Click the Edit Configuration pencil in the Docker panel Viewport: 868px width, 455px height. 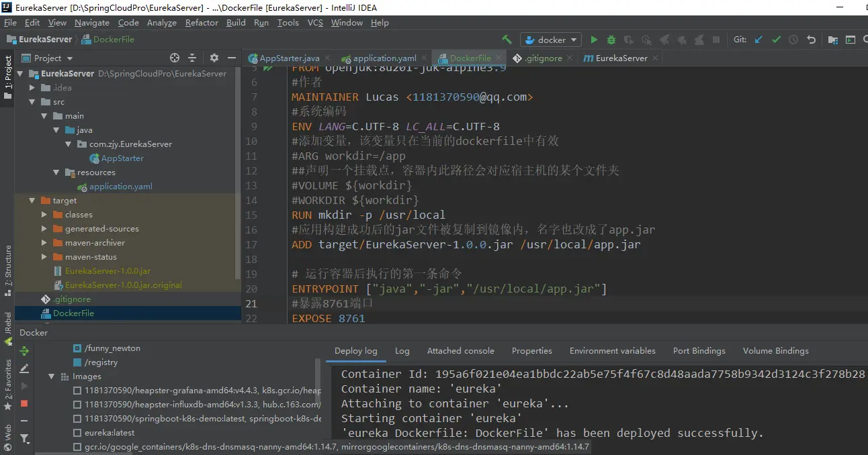[24, 368]
